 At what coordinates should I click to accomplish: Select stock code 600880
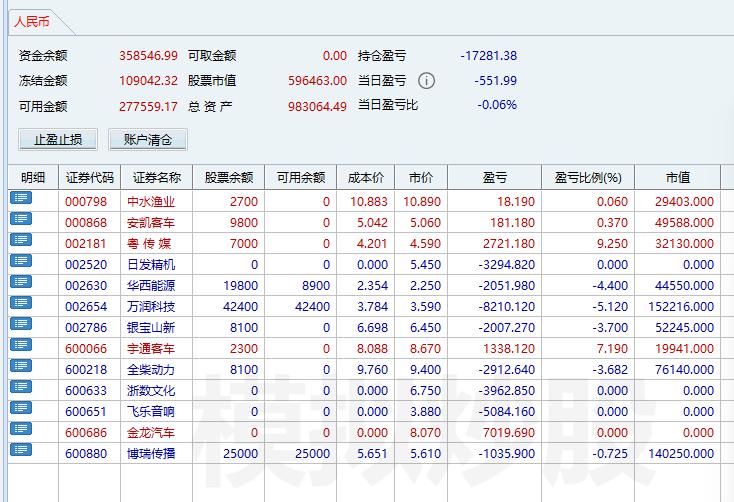click(86, 454)
